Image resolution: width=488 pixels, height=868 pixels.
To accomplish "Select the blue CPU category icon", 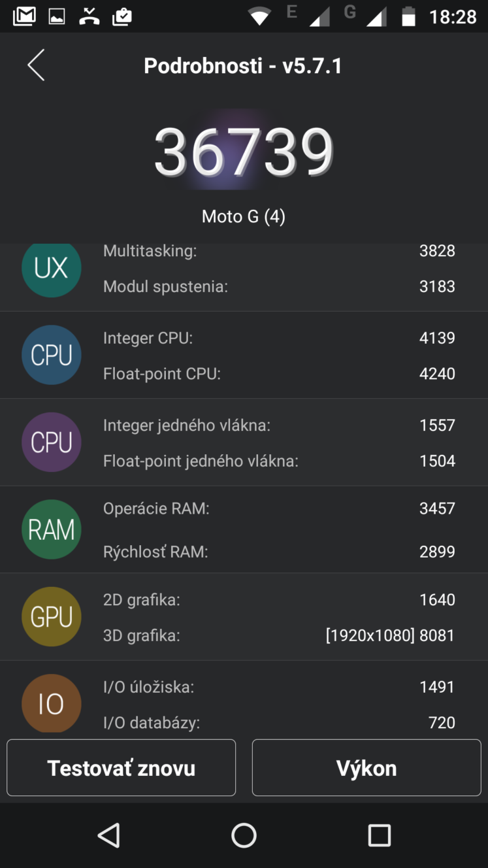I will 52,355.
